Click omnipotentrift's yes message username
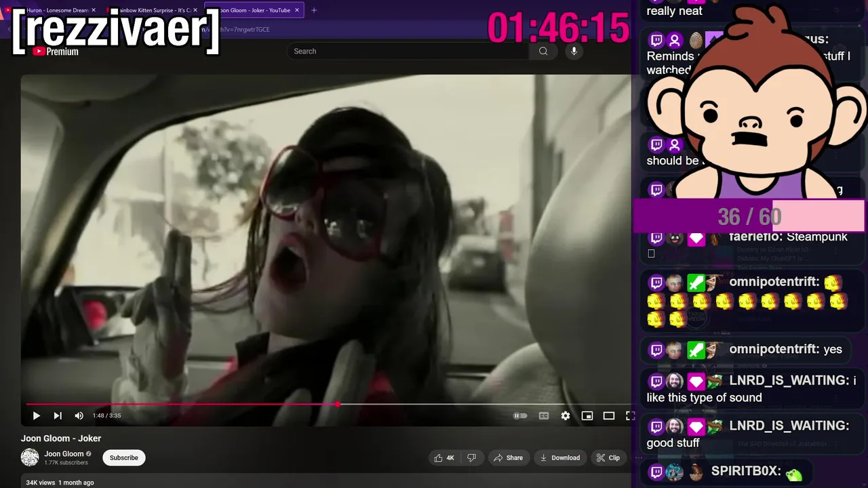Image resolution: width=868 pixels, height=488 pixels. (x=774, y=349)
